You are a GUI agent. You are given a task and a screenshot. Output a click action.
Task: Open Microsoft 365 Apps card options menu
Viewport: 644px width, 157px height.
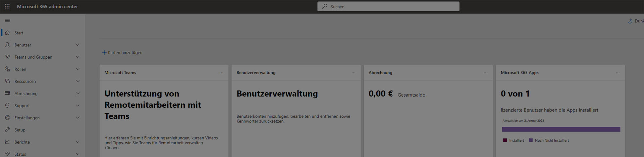(618, 73)
